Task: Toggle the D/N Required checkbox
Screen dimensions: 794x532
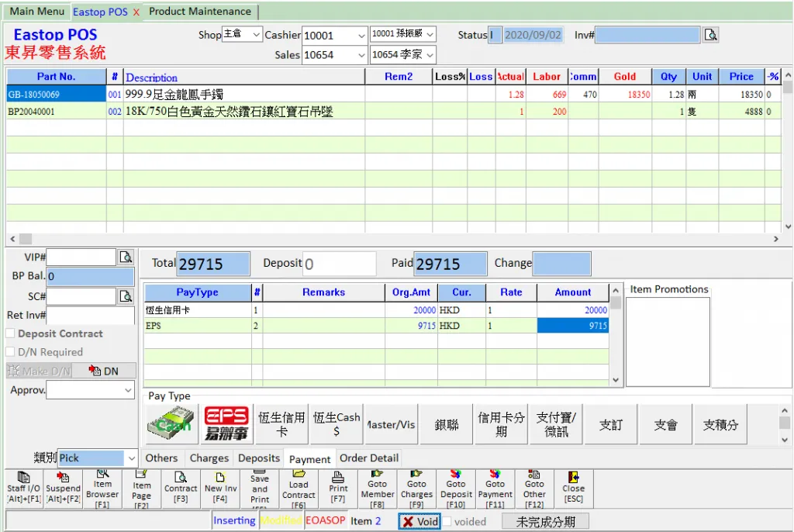Action: pyautogui.click(x=10, y=352)
